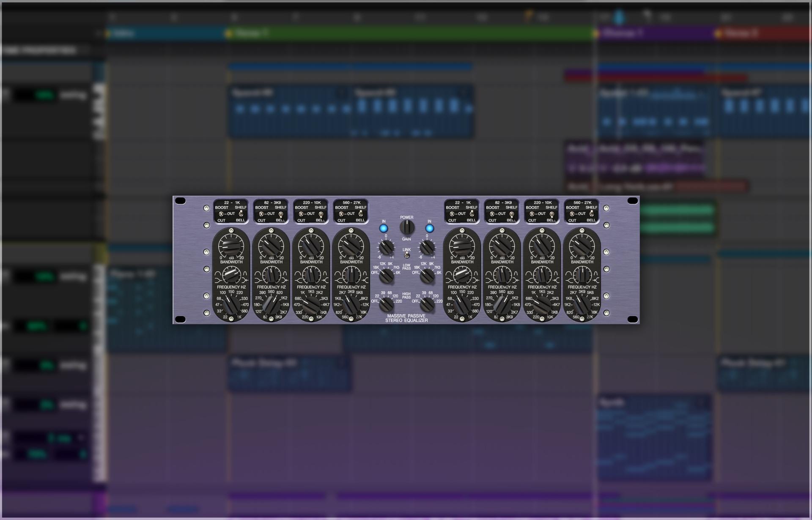812x520 pixels.
Task: Click dB gain knob of left 82-3K9 band
Action: (271, 246)
